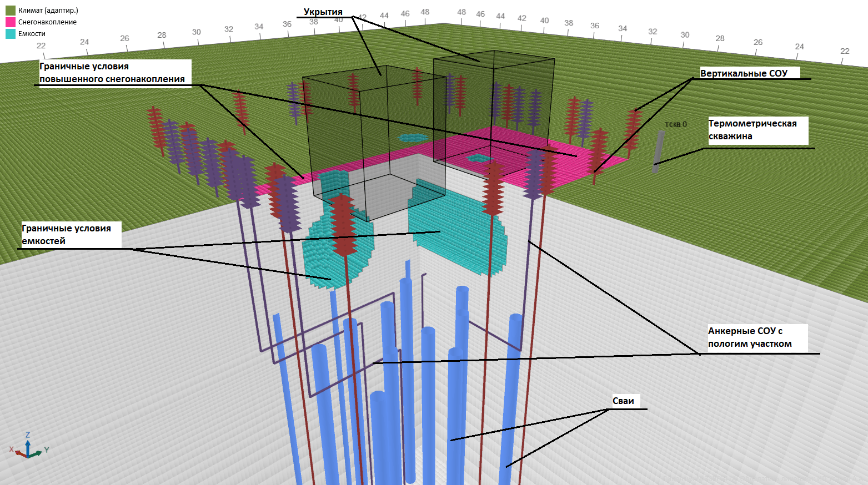Select the Снегонакопление legend label
Image resolution: width=868 pixels, height=485 pixels.
click(x=47, y=22)
